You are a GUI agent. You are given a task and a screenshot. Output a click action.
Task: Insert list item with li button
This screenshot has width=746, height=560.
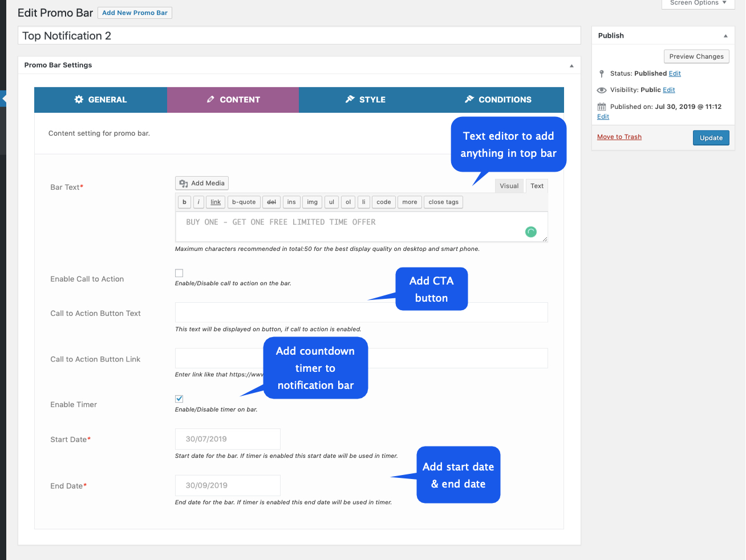click(364, 202)
